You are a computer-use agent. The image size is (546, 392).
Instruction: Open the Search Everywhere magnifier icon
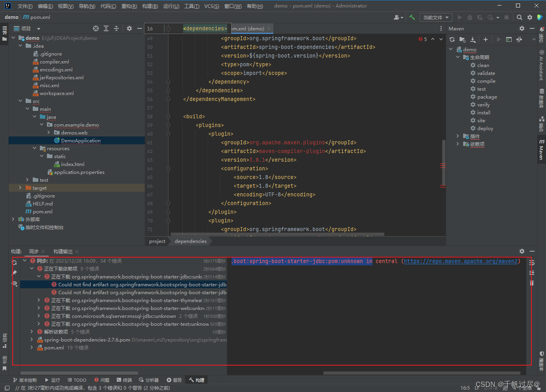520,17
